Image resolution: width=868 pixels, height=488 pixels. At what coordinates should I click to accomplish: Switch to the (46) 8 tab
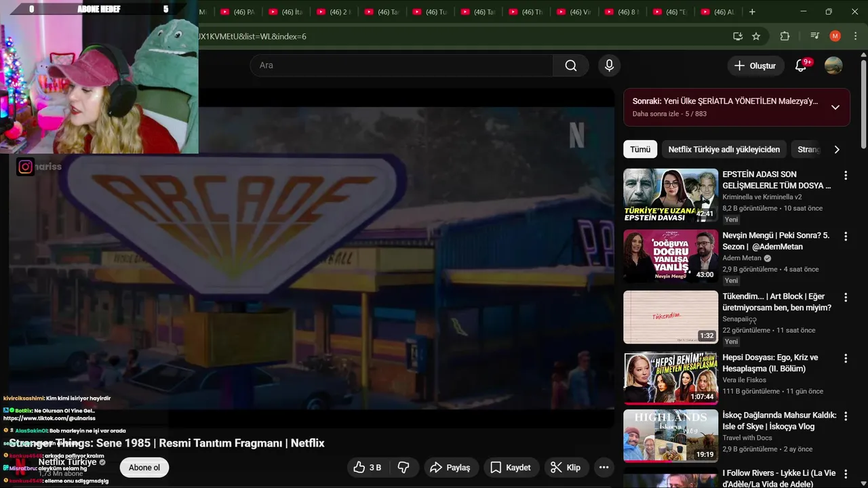pos(623,12)
